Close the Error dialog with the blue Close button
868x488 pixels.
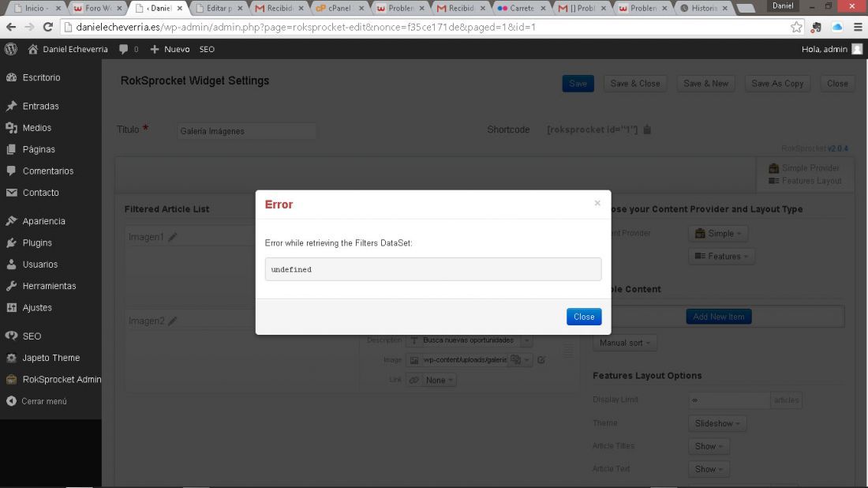pyautogui.click(x=583, y=317)
